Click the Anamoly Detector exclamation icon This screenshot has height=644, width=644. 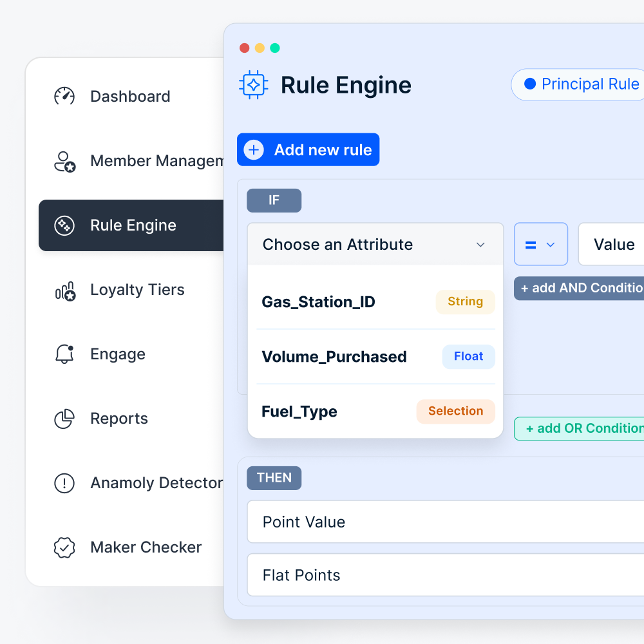[64, 483]
